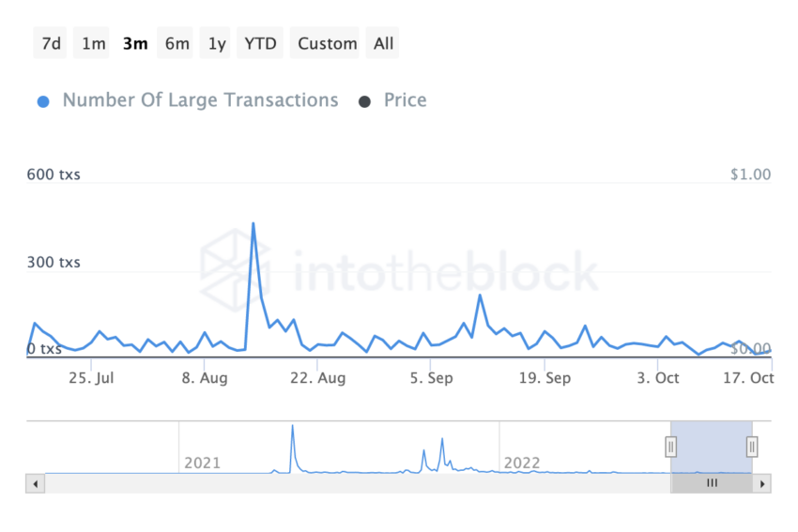
Task: Switch to 1m time range
Action: (x=92, y=43)
